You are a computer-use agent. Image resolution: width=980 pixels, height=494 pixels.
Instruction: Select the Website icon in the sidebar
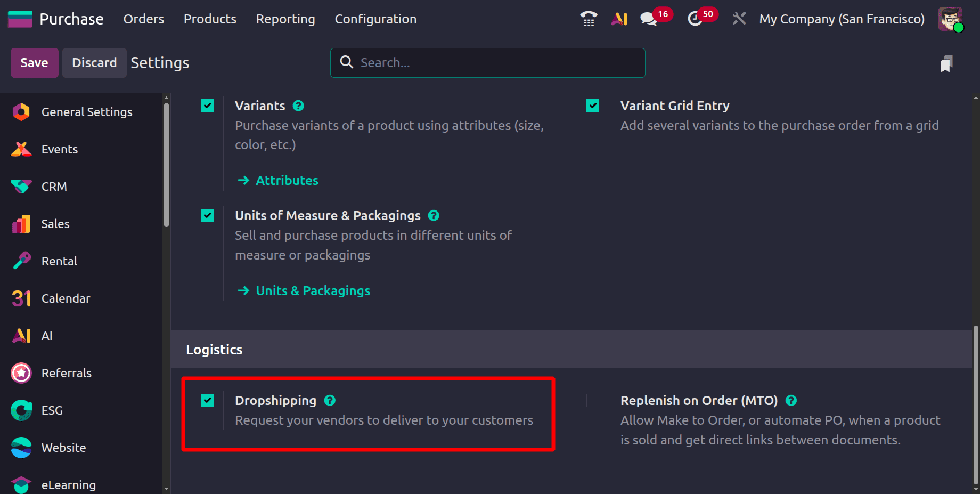pos(21,447)
